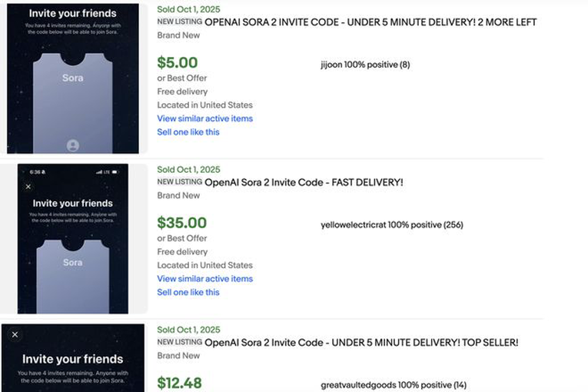Click the $35.00 sold price
588x392 pixels.
[x=181, y=223]
